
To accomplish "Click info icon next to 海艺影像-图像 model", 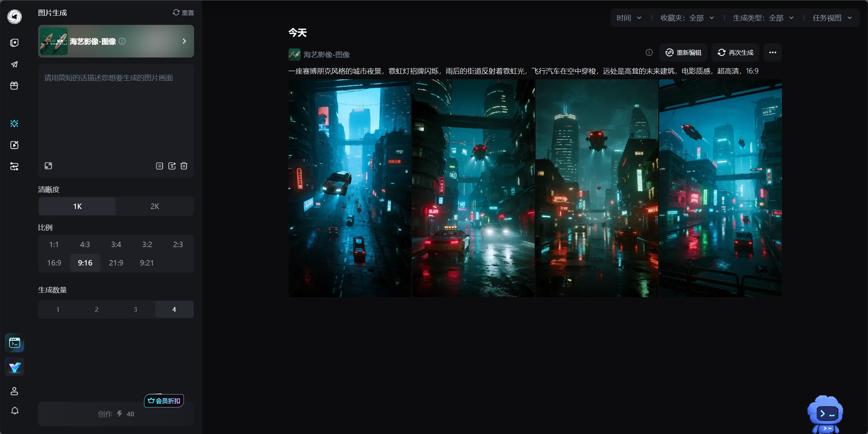I will (x=122, y=41).
